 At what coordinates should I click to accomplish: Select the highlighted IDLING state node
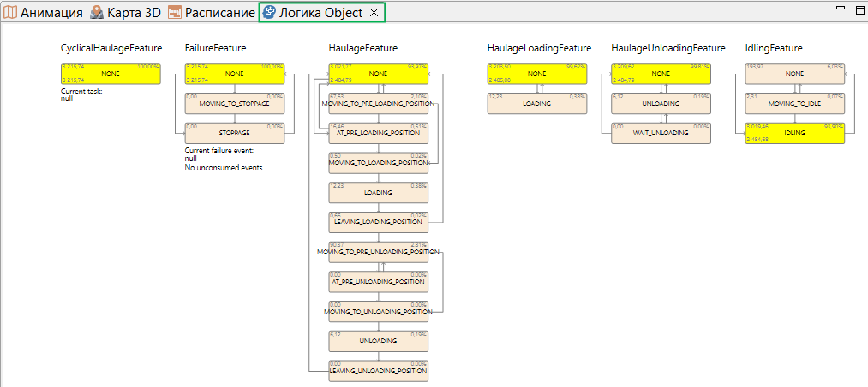pyautogui.click(x=795, y=134)
